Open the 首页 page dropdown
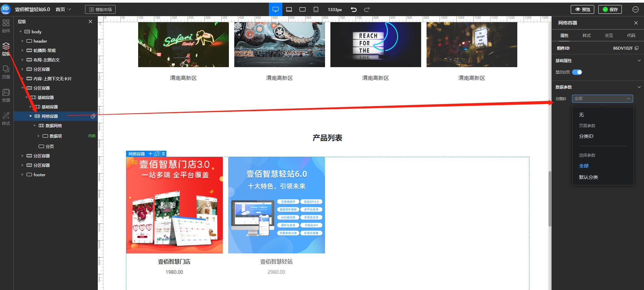 tap(63, 9)
